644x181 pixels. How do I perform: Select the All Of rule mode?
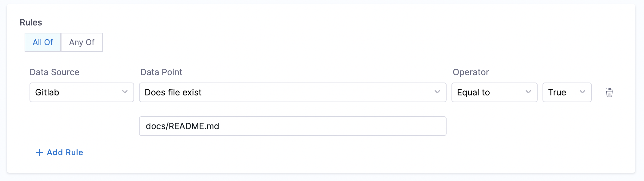point(43,42)
